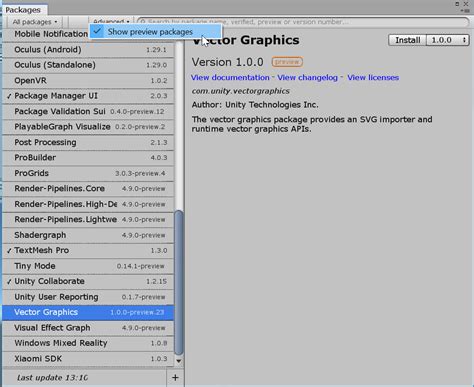
Task: Click the scrollbar down arrow
Action: 179,361
